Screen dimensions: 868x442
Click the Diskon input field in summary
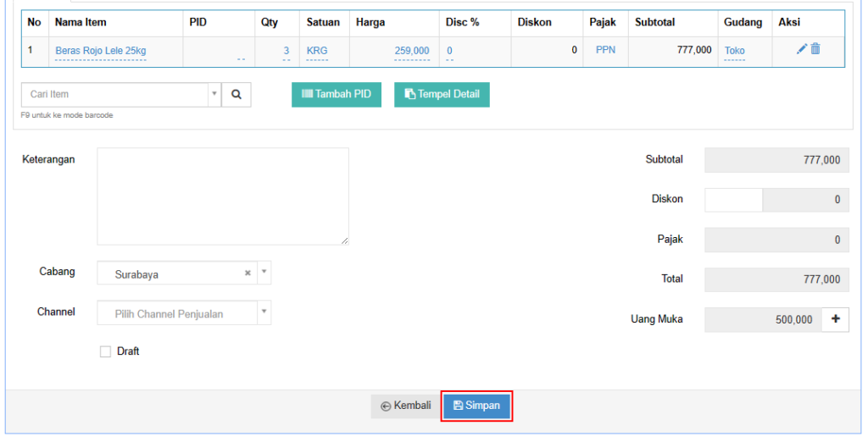coord(733,200)
